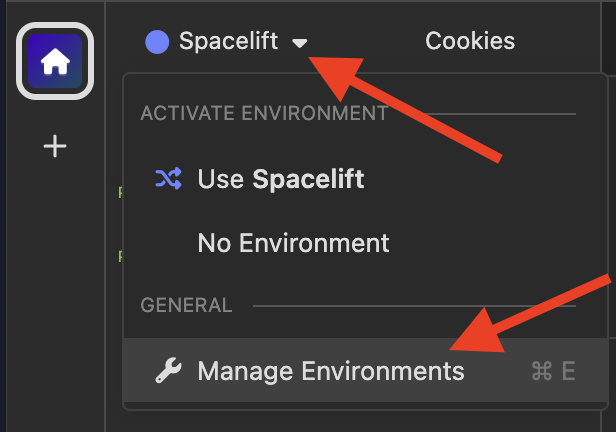
Task: Click the plus icon below Home
Action: point(55,147)
